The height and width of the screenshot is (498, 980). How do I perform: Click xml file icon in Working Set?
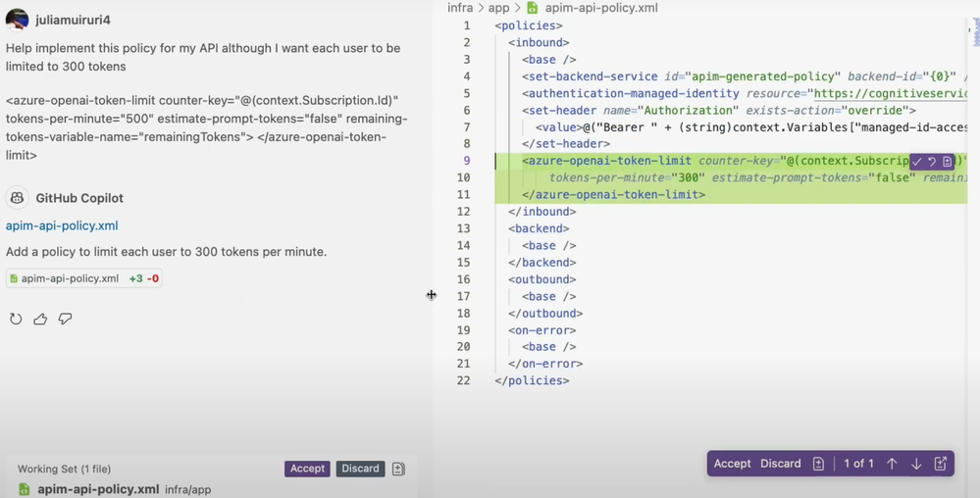point(24,489)
